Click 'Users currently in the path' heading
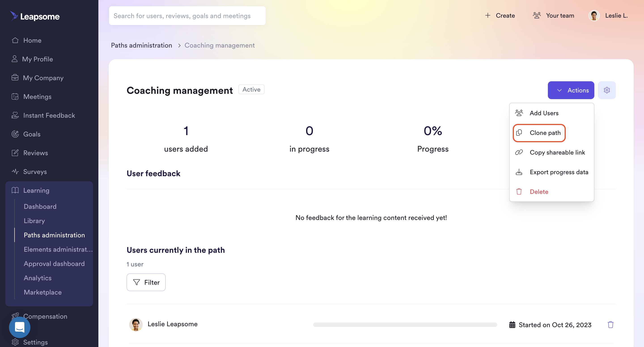This screenshot has width=644, height=347. point(176,250)
